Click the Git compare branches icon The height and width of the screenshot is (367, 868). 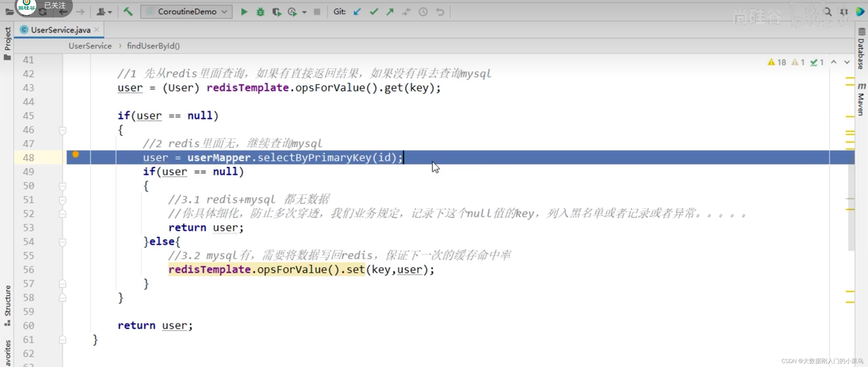coord(407,12)
